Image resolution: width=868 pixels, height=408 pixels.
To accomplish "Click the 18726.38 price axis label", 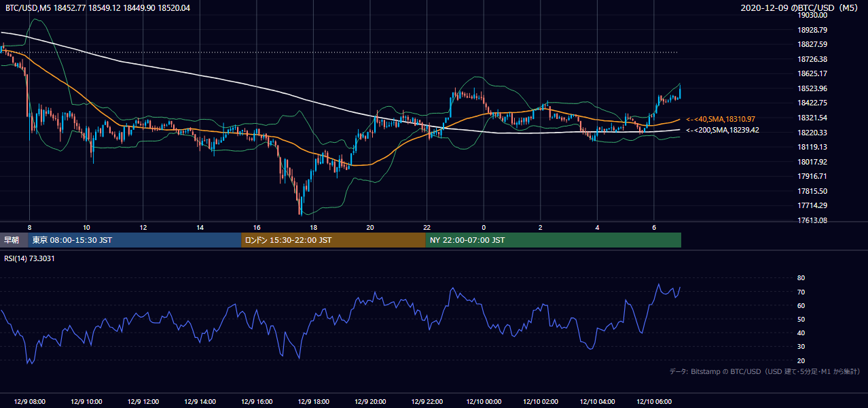I will click(x=812, y=59).
